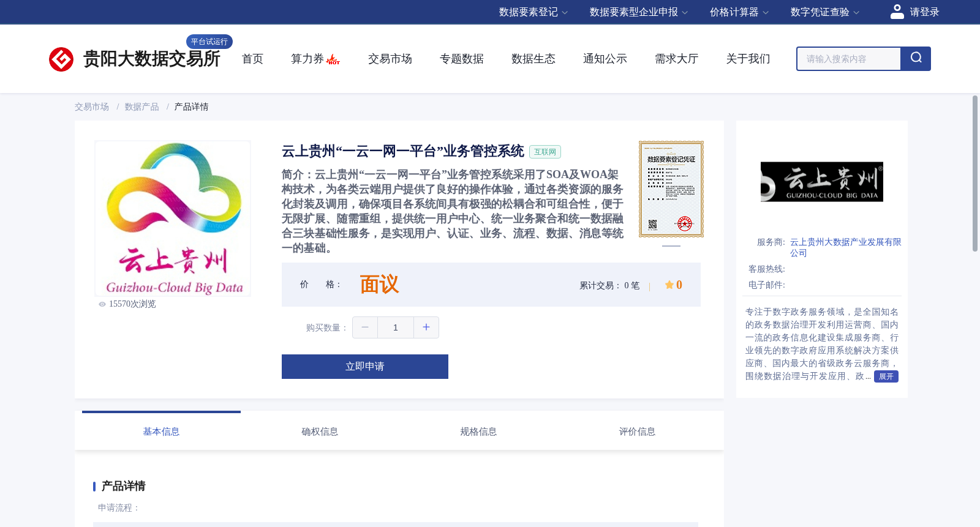The image size is (980, 527).
Task: Click 请登录 to sign in
Action: [x=924, y=12]
